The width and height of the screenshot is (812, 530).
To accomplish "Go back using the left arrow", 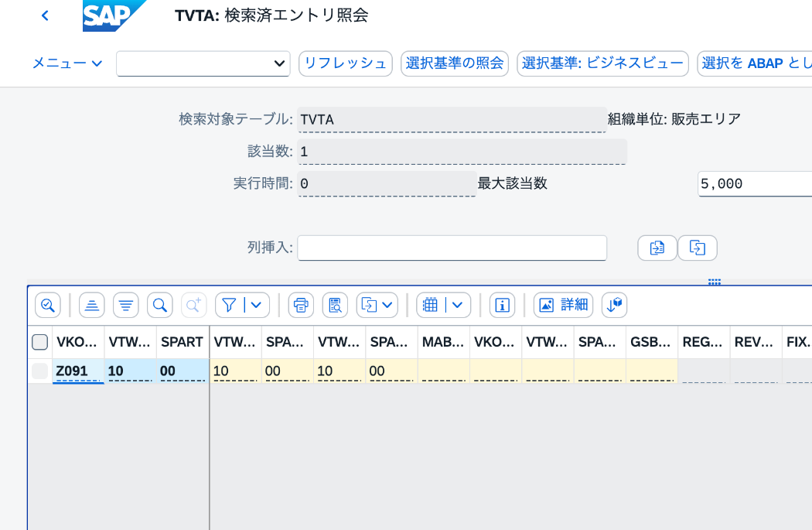I will pyautogui.click(x=45, y=15).
